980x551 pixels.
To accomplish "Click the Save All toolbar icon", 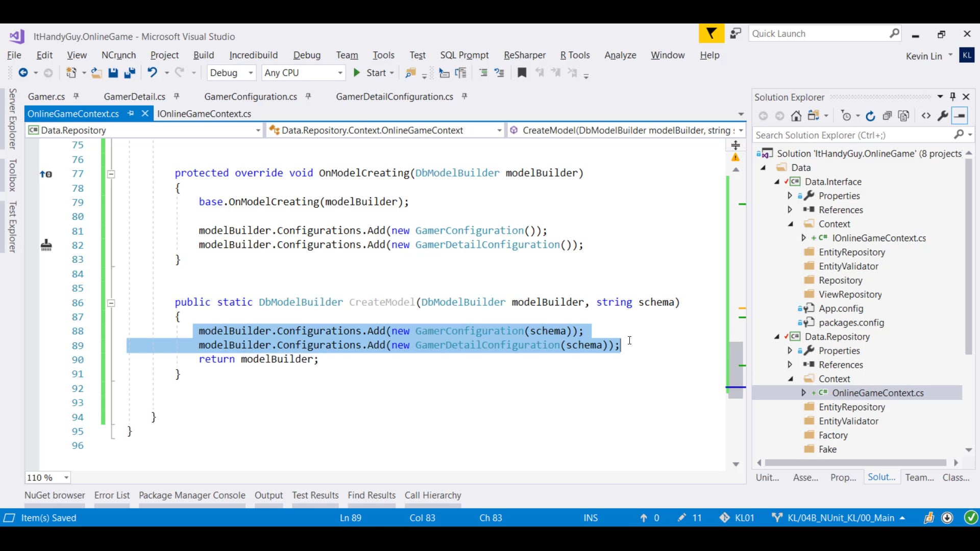I will coord(130,73).
